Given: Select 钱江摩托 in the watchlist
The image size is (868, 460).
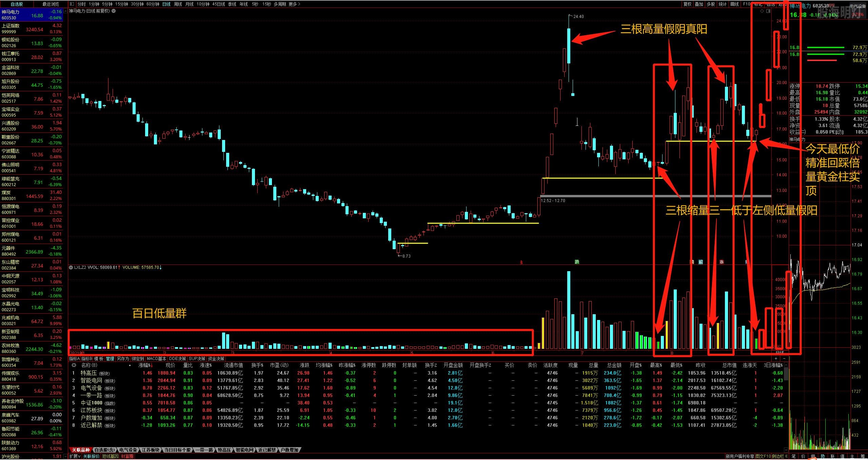Looking at the screenshot, I should (32, 57).
